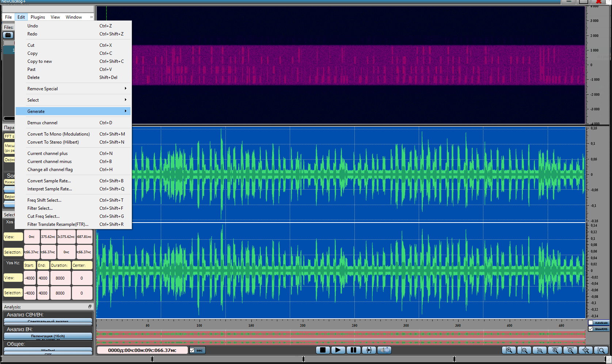
Task: Select Current channel minus
Action: [x=73, y=162]
